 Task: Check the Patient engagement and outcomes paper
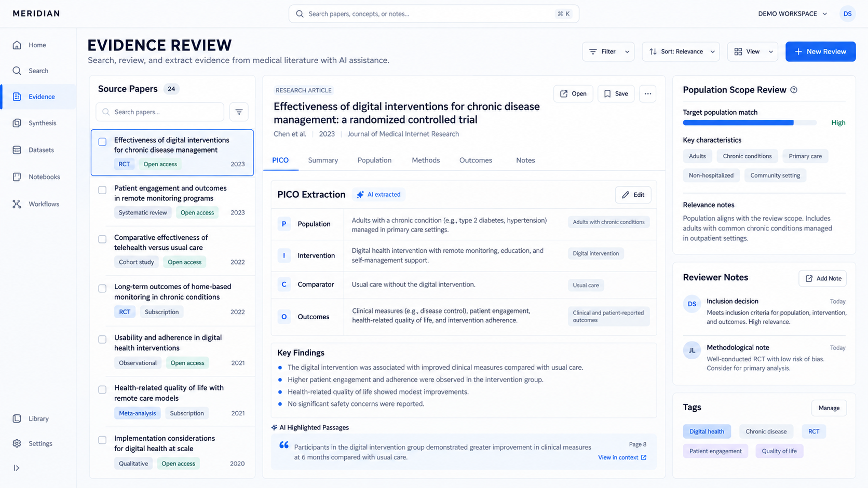pyautogui.click(x=102, y=190)
